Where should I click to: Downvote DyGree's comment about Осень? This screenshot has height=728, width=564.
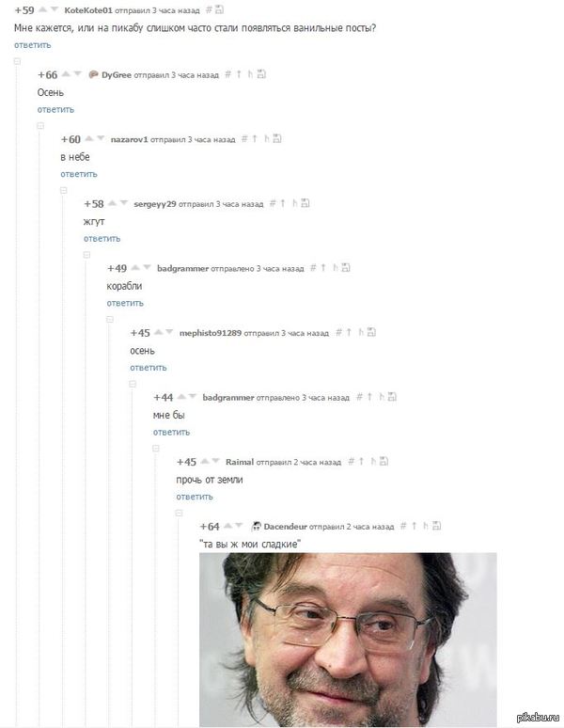pyautogui.click(x=77, y=73)
